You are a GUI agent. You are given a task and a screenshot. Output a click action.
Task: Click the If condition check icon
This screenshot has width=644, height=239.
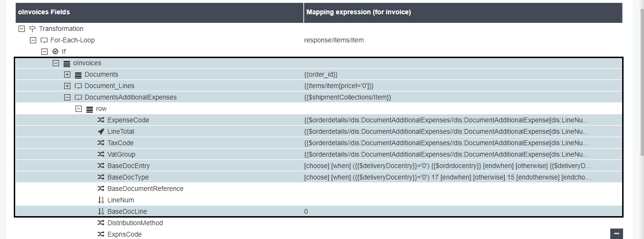point(55,51)
